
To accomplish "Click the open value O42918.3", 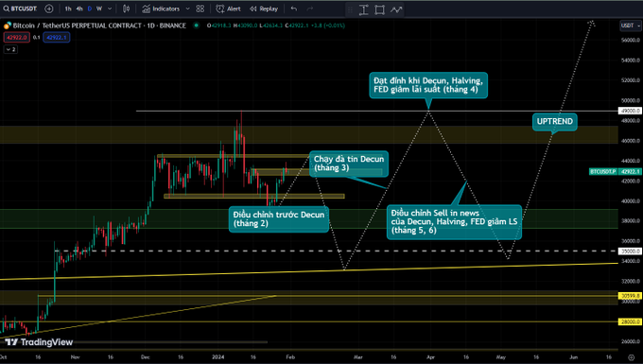I will (x=219, y=26).
